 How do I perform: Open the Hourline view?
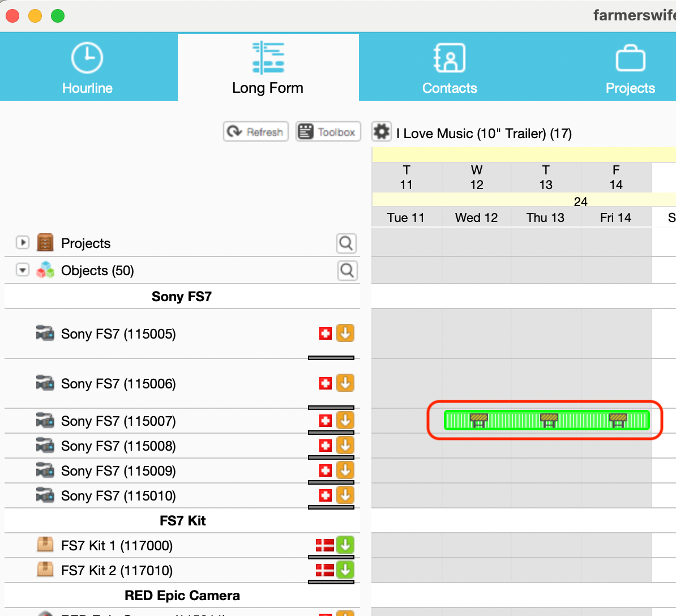tap(88, 68)
